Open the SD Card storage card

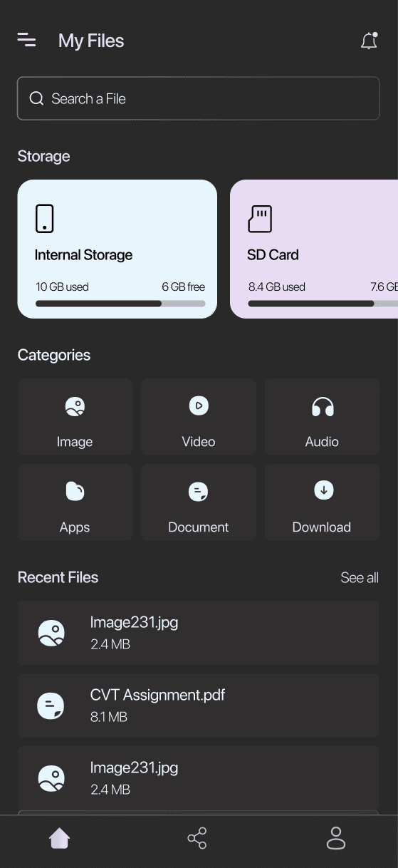point(314,249)
